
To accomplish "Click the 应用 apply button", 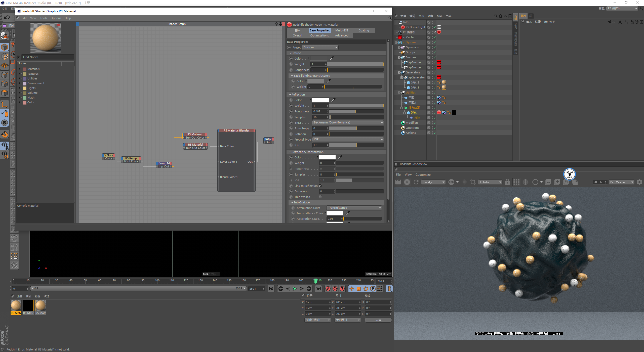I will coord(378,320).
